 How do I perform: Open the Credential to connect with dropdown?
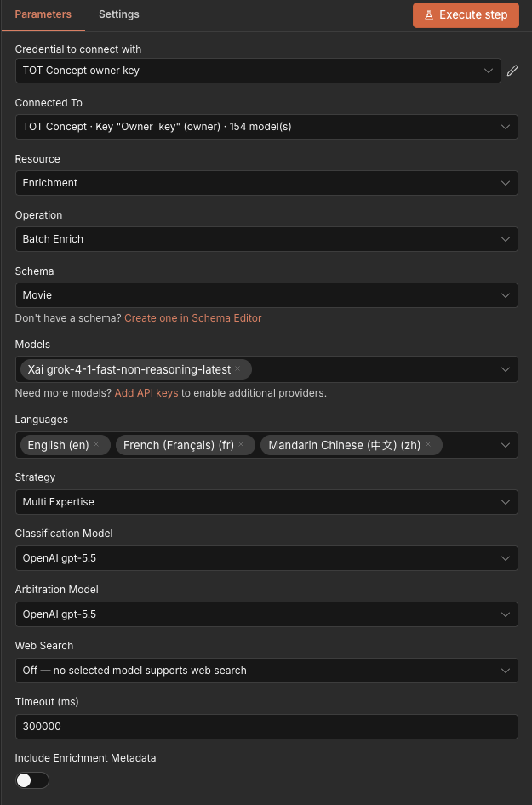[x=258, y=71]
